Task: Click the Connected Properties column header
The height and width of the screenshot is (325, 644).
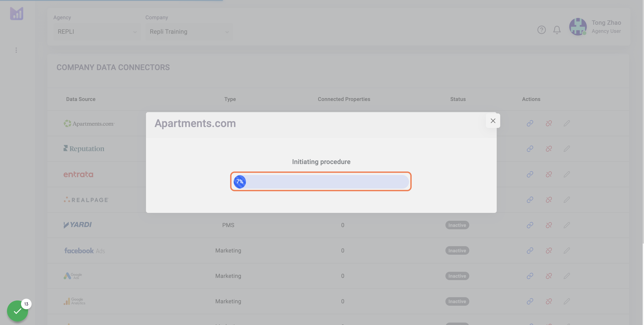Action: click(344, 99)
